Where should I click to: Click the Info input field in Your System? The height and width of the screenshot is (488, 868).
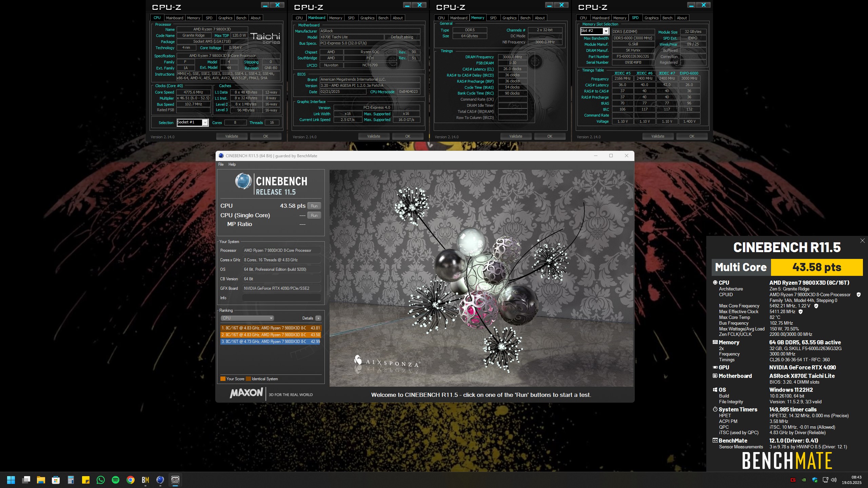(281, 298)
